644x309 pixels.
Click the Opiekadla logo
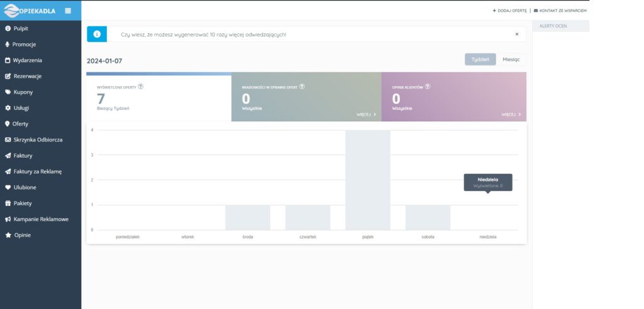[x=31, y=10]
